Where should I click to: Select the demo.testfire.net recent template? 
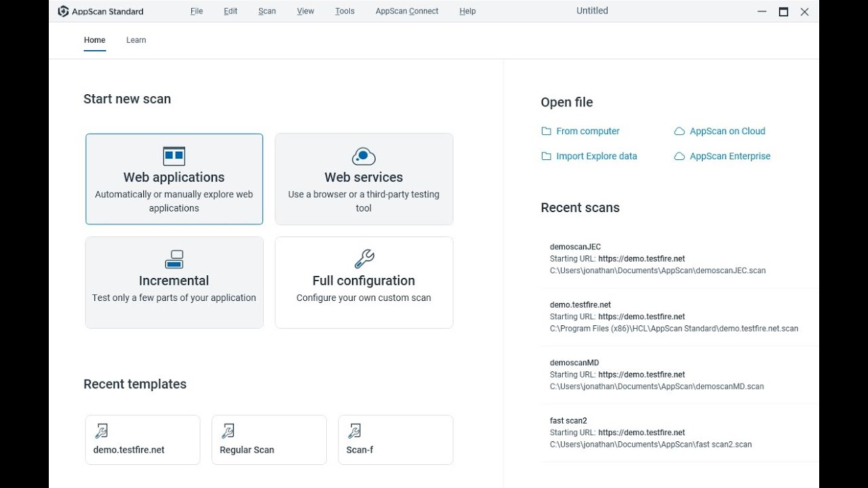142,440
